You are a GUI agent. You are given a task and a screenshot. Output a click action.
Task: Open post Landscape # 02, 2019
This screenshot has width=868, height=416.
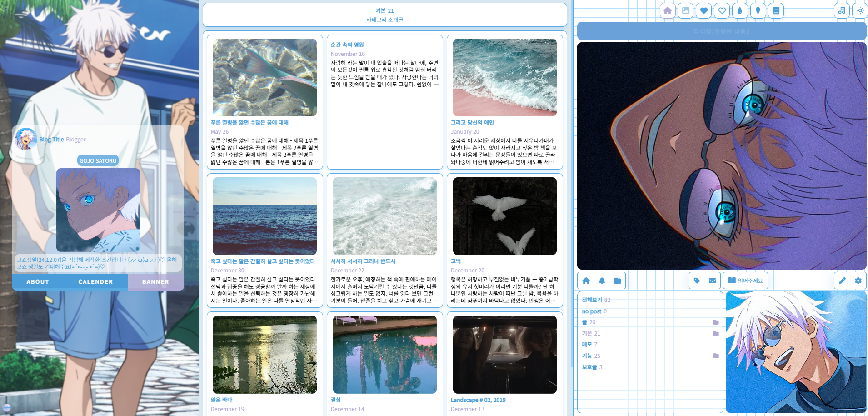coord(478,400)
